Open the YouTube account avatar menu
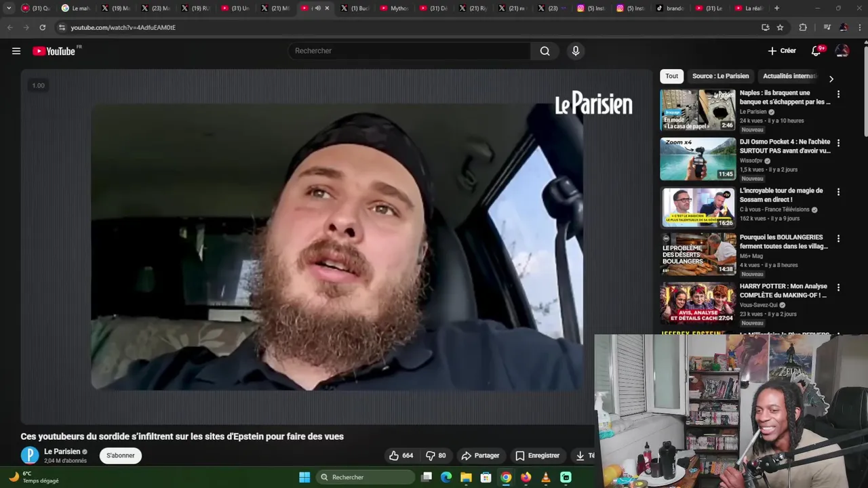This screenshot has width=868, height=488. tap(842, 51)
